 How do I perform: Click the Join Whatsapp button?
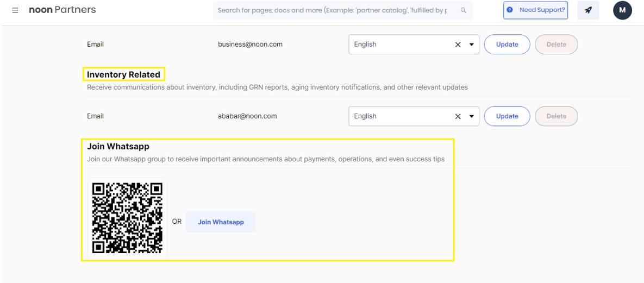[221, 222]
